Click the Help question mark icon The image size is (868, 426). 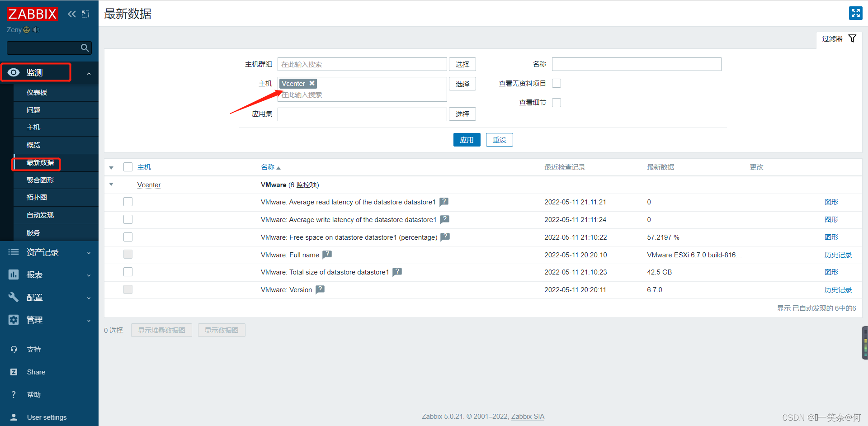coord(14,394)
